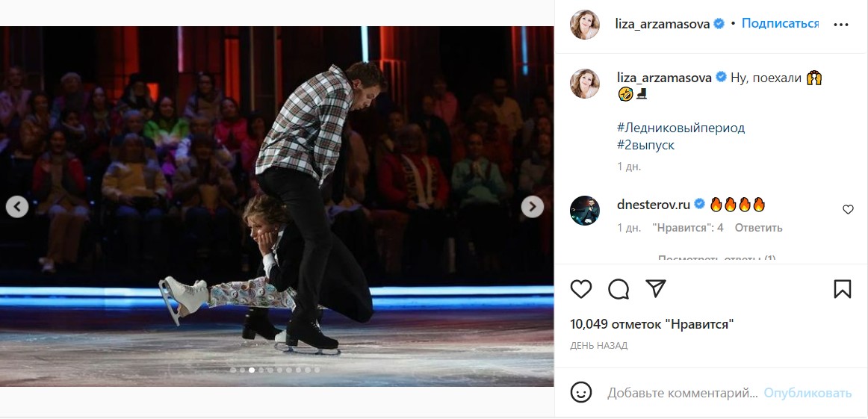Select last carousel dot indicator
Image resolution: width=868 pixels, height=419 pixels.
317,370
